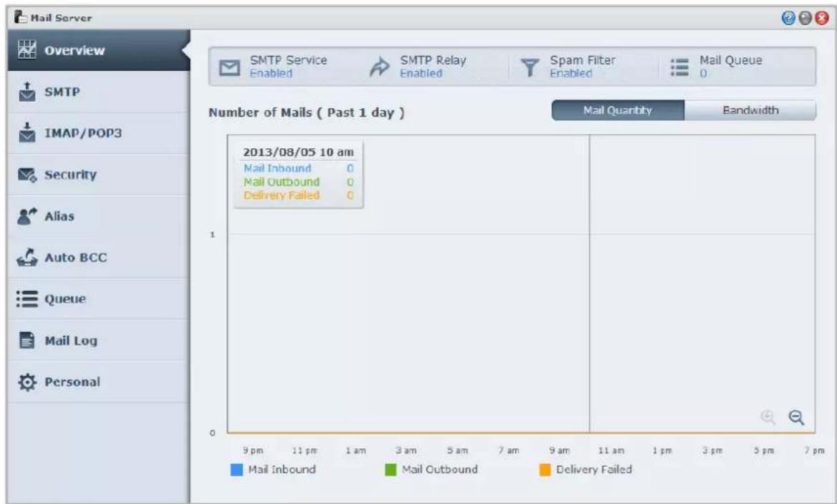Click the SMTP inbox icon in sidebar
Image resolution: width=837 pixels, height=504 pixels.
[x=27, y=92]
